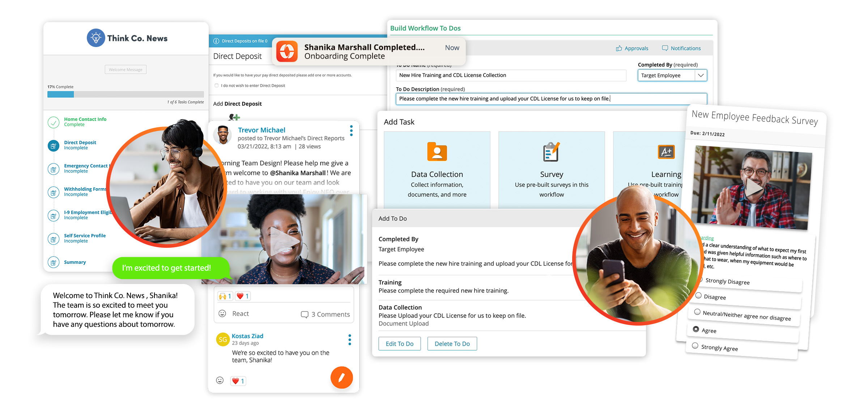Screen dimensions: 868x407
Task: Open the 3 Comments link
Action: tap(325, 314)
